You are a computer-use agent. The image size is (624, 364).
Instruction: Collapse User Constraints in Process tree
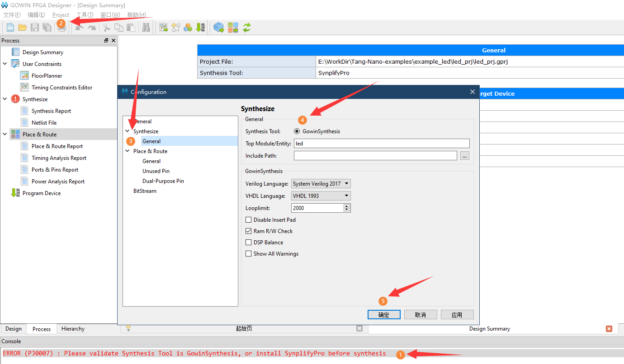coord(5,64)
